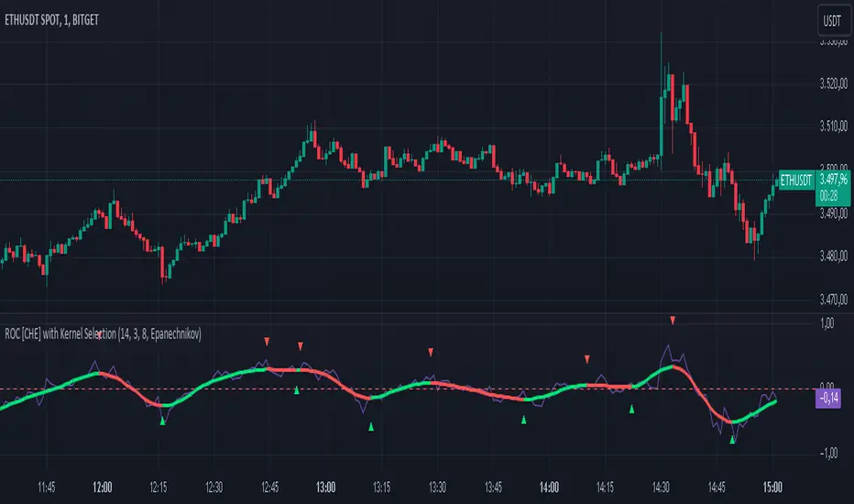Click the 12:00 time axis label
The height and width of the screenshot is (504, 854).
(103, 488)
